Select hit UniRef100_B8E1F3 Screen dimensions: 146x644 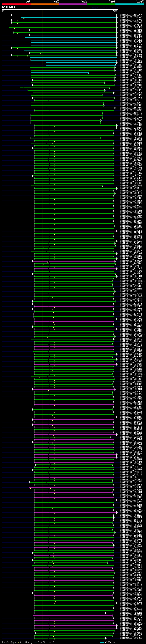(131, 625)
